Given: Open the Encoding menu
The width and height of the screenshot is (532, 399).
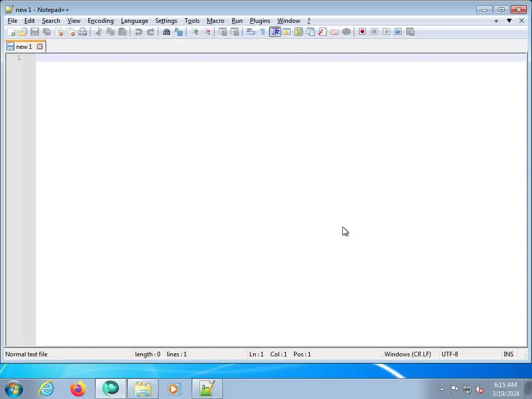Looking at the screenshot, I should 101,21.
